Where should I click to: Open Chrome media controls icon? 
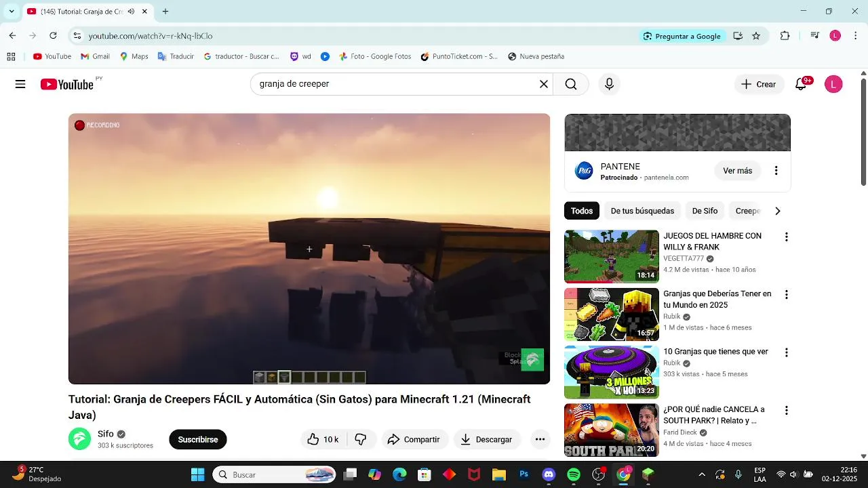point(815,36)
